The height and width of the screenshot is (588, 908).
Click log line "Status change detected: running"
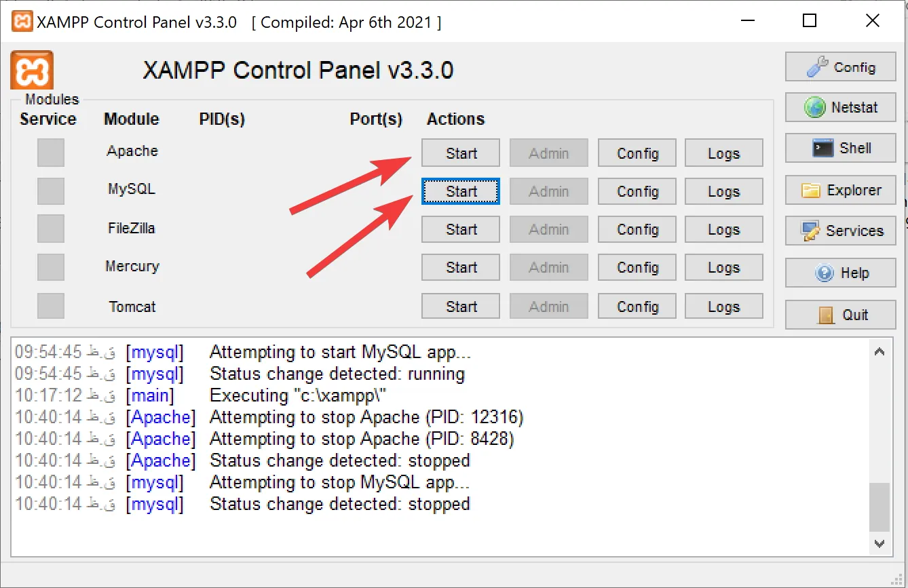click(x=337, y=374)
